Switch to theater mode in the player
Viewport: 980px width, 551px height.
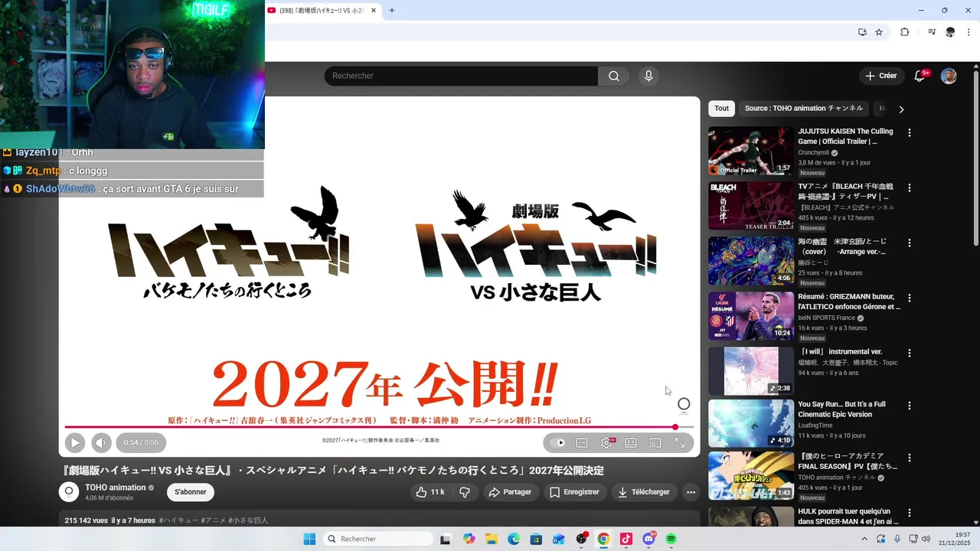click(631, 442)
